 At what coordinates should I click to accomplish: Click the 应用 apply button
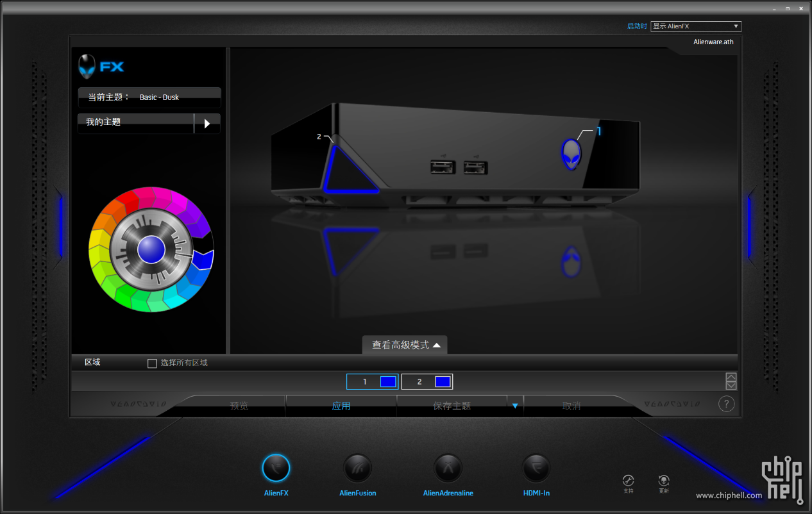pos(341,406)
